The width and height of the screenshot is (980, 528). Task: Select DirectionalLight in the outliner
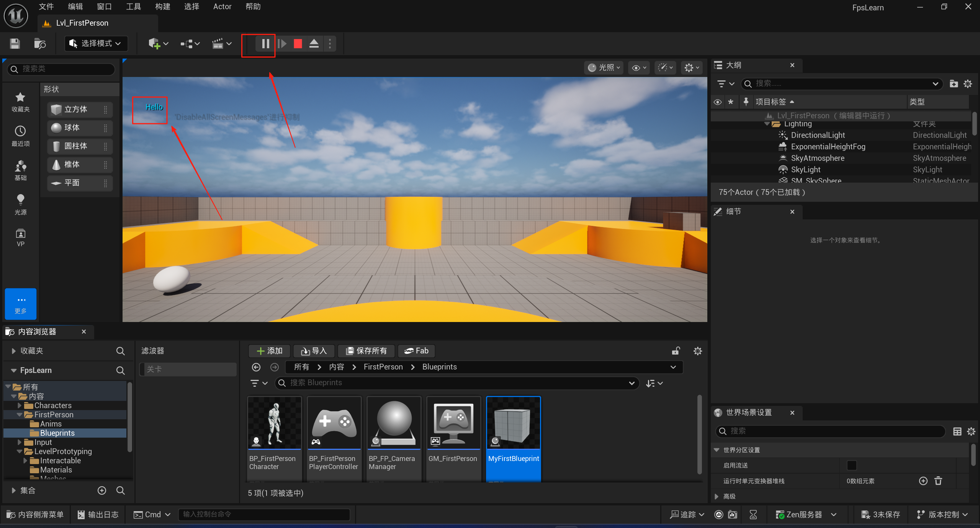click(818, 135)
